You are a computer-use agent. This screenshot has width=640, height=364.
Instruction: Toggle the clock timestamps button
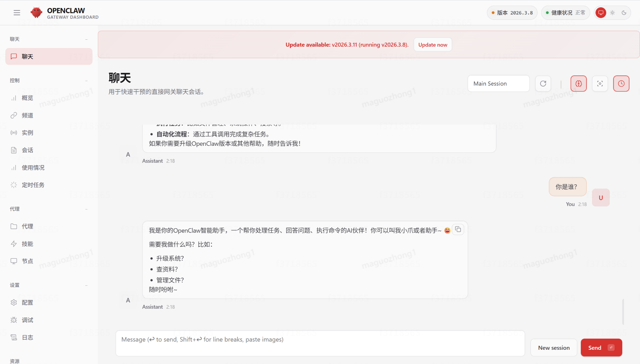point(621,84)
